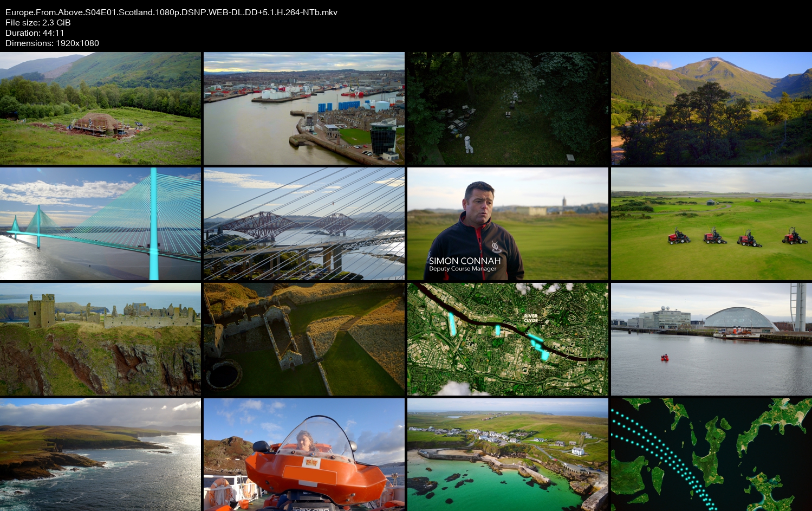Image resolution: width=812 pixels, height=511 pixels.
Task: Click the rugged sea coastline thumbnail
Action: point(100,455)
